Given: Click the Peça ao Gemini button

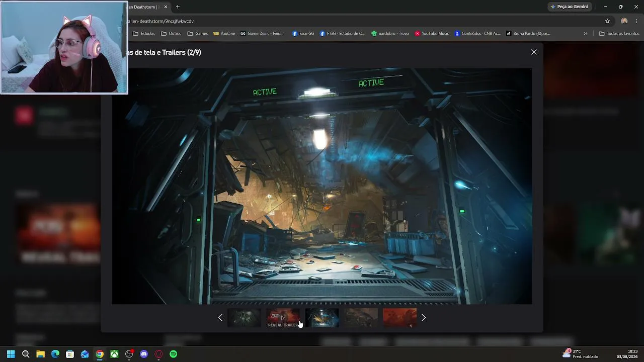Looking at the screenshot, I should (569, 7).
